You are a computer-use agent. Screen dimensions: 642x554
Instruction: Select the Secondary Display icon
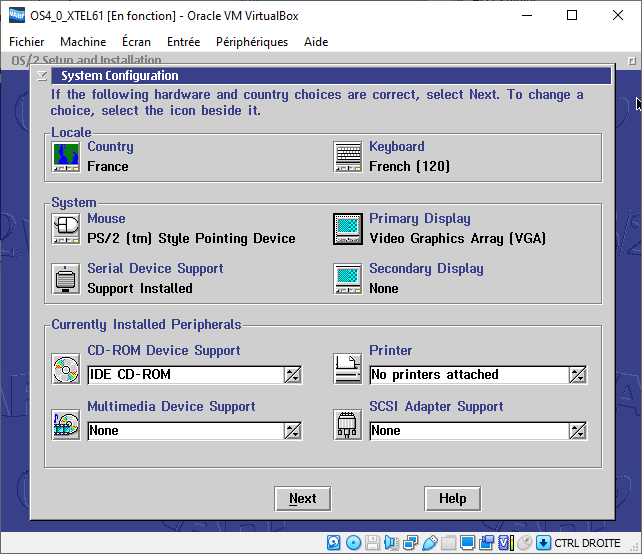point(347,279)
